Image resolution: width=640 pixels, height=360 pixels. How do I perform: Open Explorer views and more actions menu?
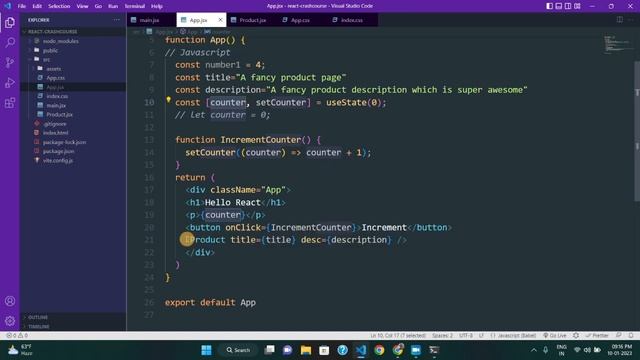pos(117,20)
